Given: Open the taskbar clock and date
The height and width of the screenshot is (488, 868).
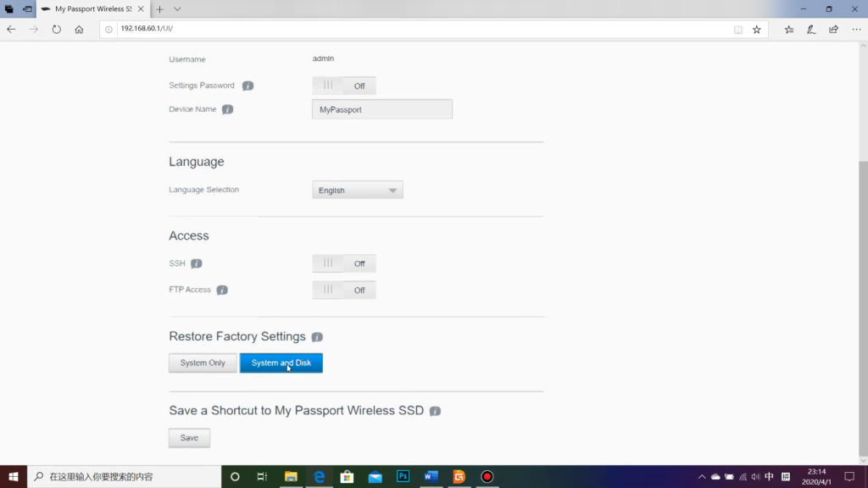Looking at the screenshot, I should click(x=816, y=476).
